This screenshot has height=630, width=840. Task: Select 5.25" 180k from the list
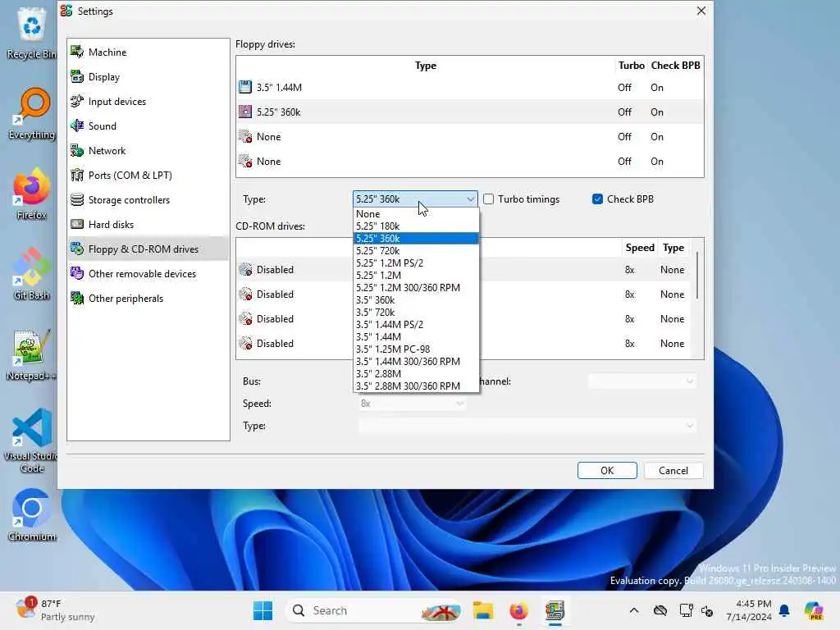click(x=416, y=226)
